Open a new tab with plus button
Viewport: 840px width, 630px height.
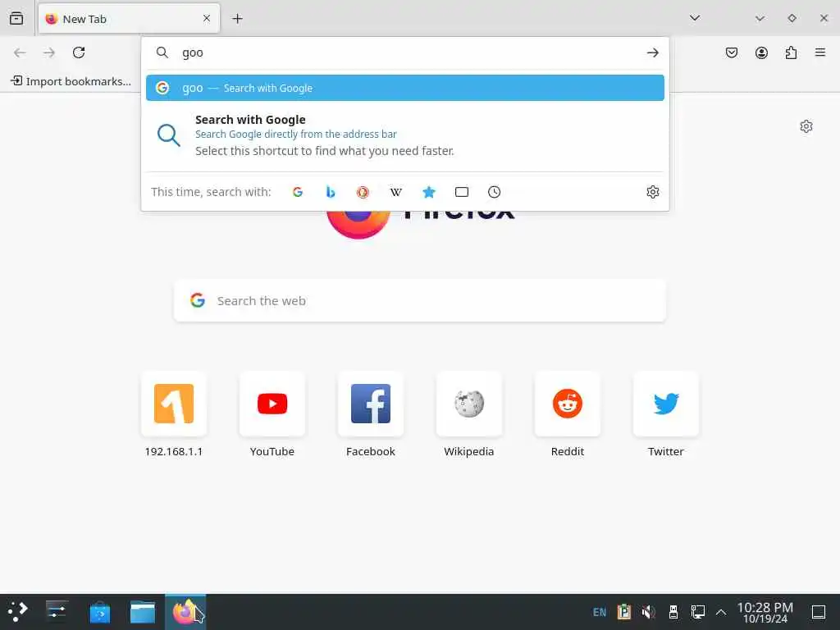pyautogui.click(x=237, y=19)
